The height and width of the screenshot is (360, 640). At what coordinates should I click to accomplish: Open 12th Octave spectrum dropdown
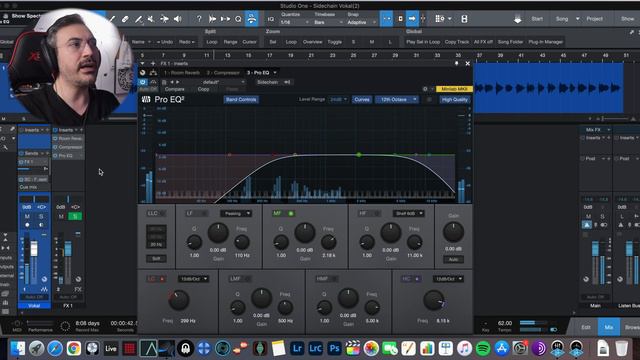pyautogui.click(x=397, y=100)
